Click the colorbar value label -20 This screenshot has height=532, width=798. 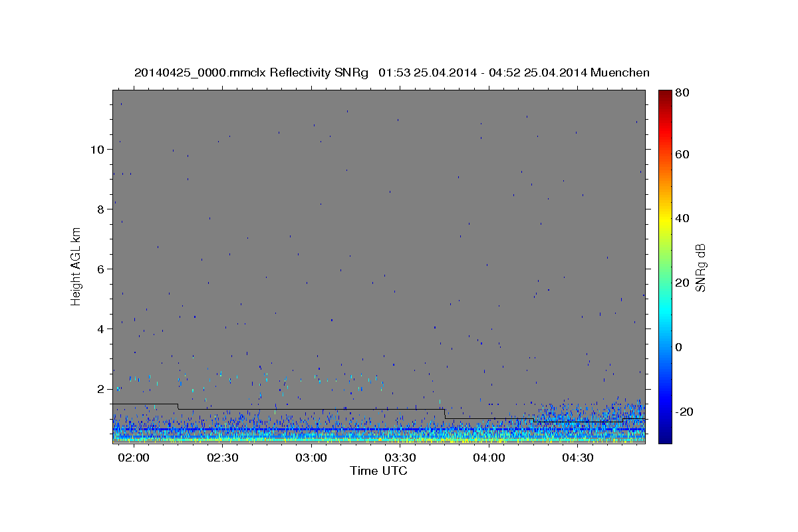pos(685,412)
